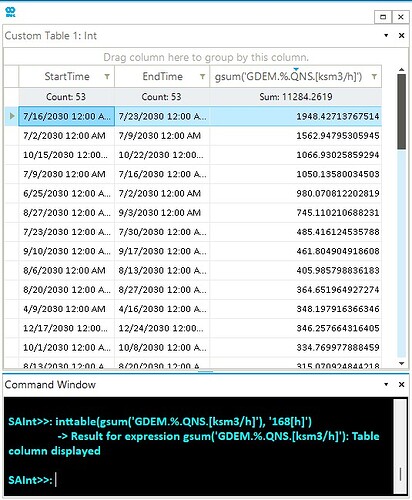Viewport: 412px width, 500px height.
Task: Click the Command Window title
Action: pyautogui.click(x=50, y=385)
